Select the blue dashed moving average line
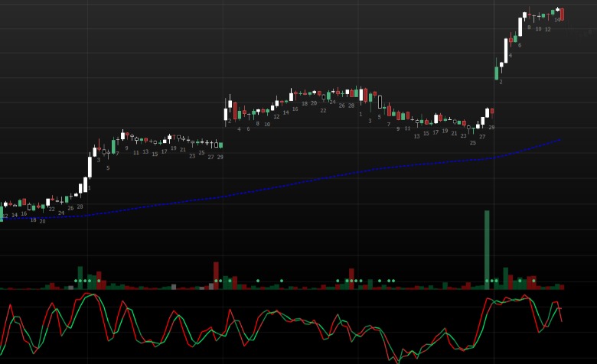Screen dimensions: 597x364 click(x=280, y=186)
